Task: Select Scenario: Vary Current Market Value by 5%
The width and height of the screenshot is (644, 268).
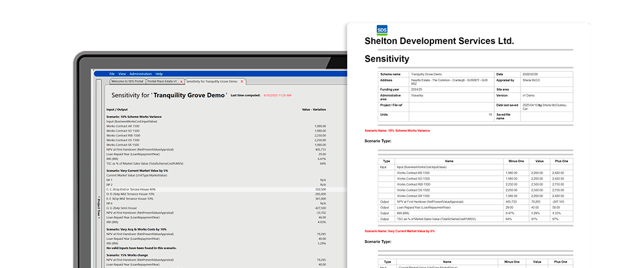Action: pos(137,170)
